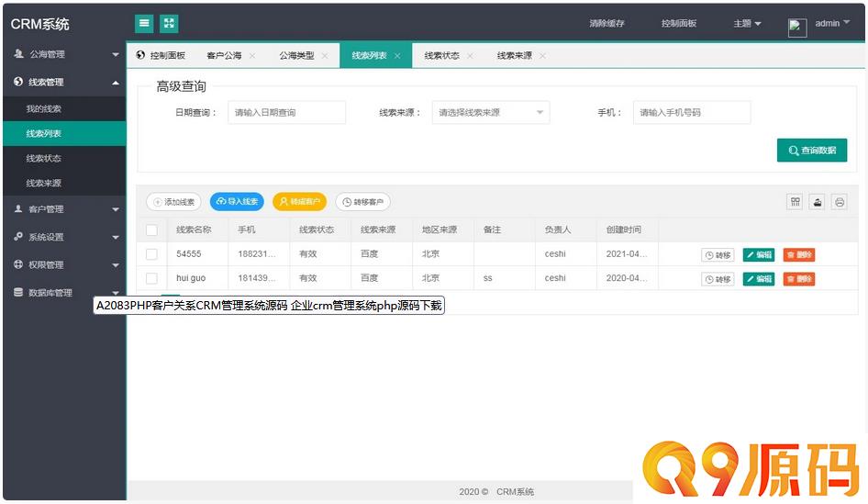The image size is (868, 504).
Task: Switch to the 控制面板 tab
Action: click(161, 55)
